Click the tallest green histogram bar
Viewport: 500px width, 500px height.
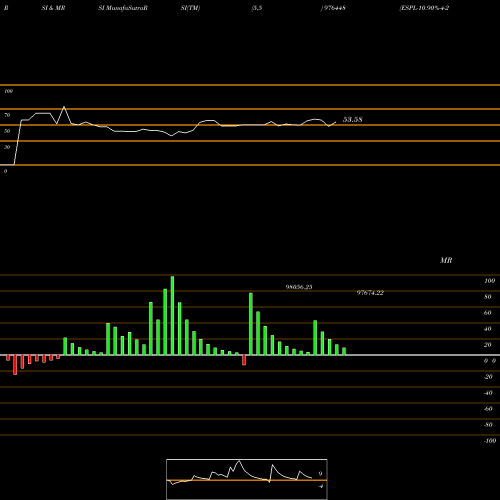[172, 315]
